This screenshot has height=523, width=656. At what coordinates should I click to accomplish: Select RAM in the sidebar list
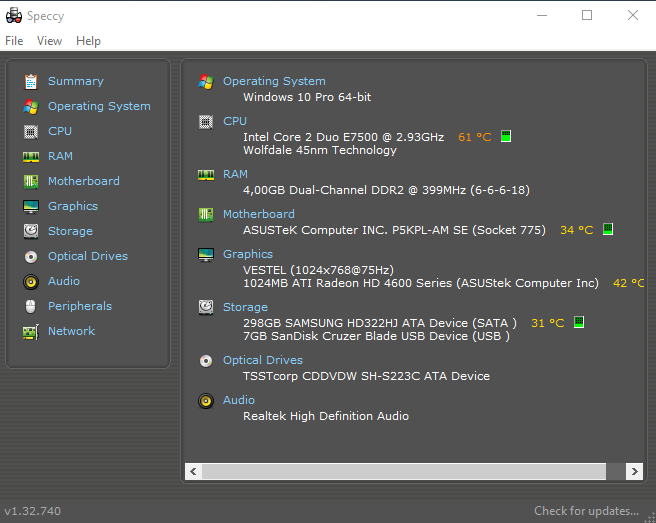point(60,156)
